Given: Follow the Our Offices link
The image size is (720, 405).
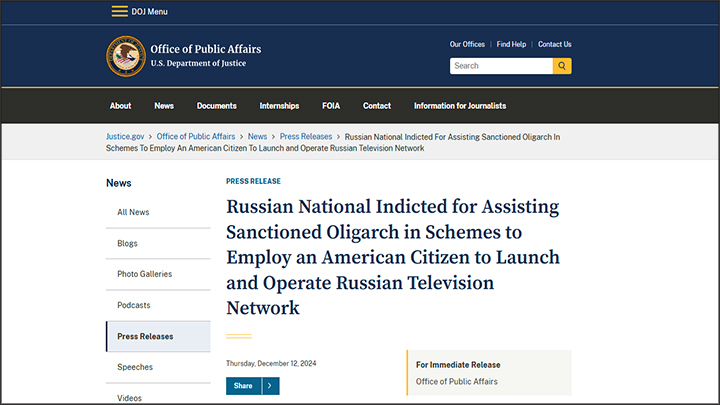Looking at the screenshot, I should point(467,44).
